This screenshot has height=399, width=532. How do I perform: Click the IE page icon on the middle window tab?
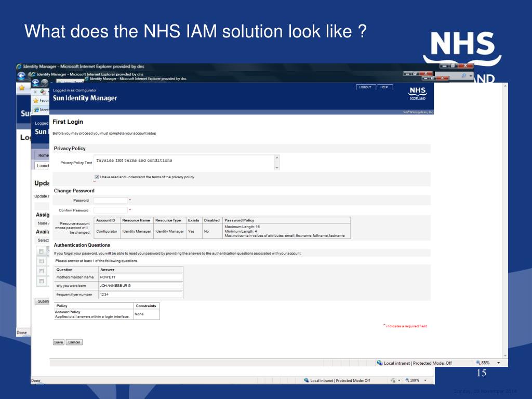[x=37, y=110]
